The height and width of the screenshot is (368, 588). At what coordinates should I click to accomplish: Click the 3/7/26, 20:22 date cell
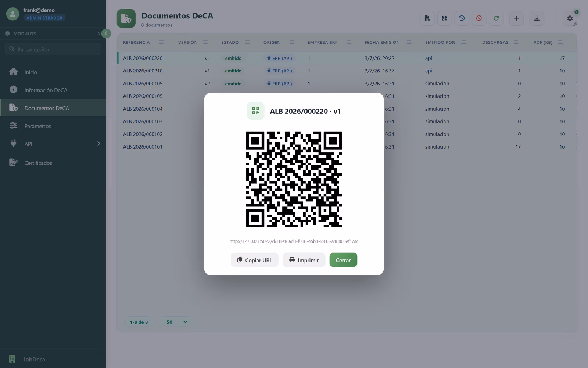pyautogui.click(x=380, y=58)
